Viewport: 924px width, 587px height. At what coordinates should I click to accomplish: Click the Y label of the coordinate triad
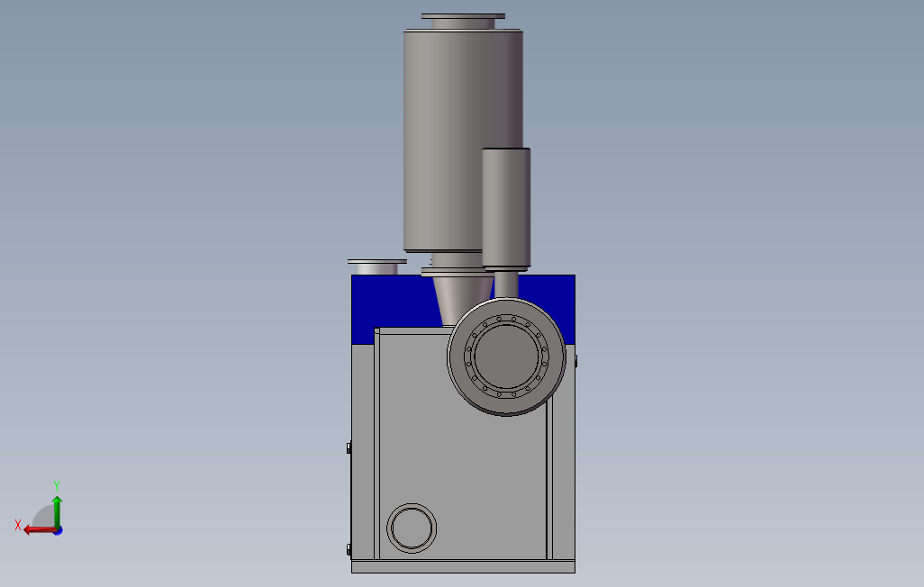click(x=57, y=486)
